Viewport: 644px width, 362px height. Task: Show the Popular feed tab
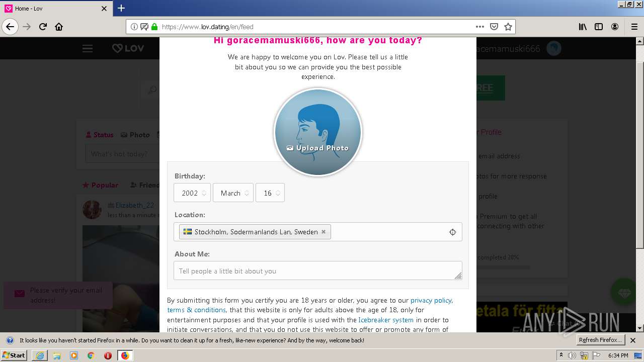101,185
